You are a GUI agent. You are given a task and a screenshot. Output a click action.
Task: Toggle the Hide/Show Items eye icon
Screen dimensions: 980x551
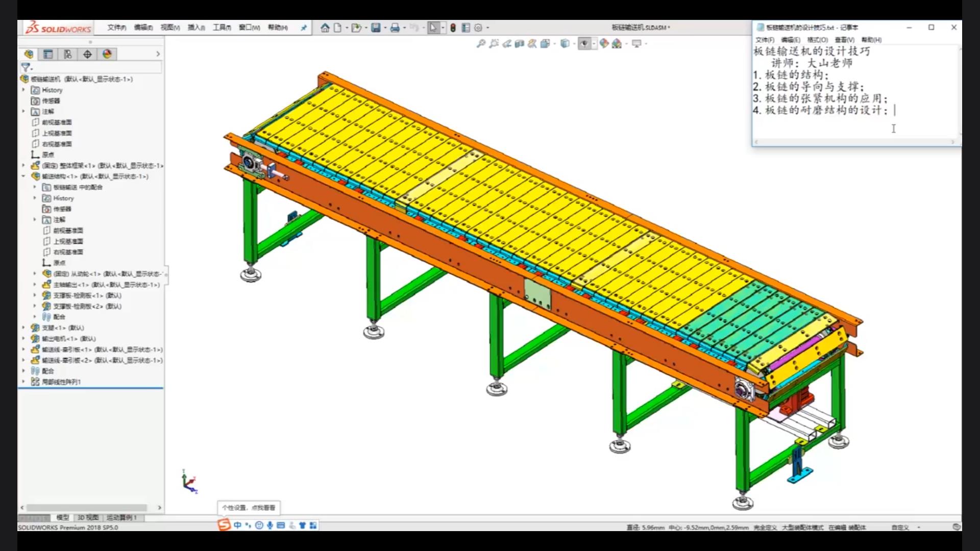(x=584, y=44)
